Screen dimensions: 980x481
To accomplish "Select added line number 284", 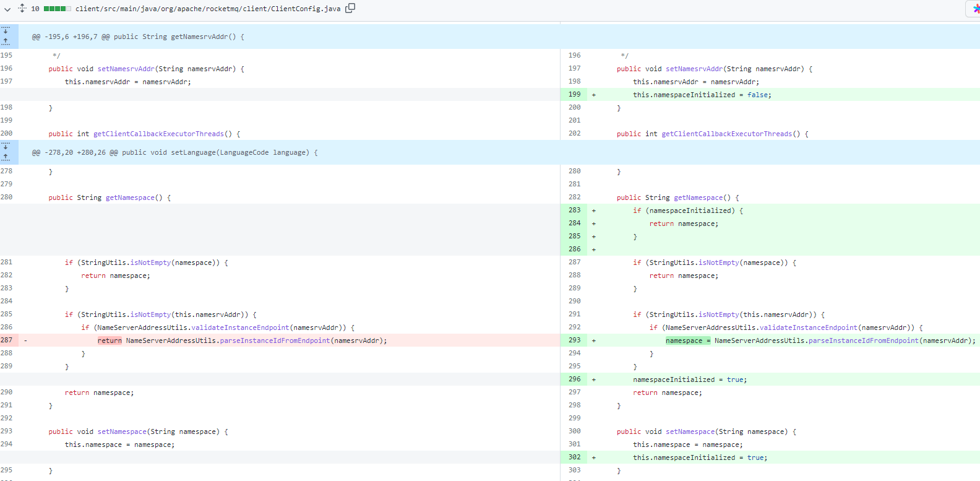I will pos(575,223).
